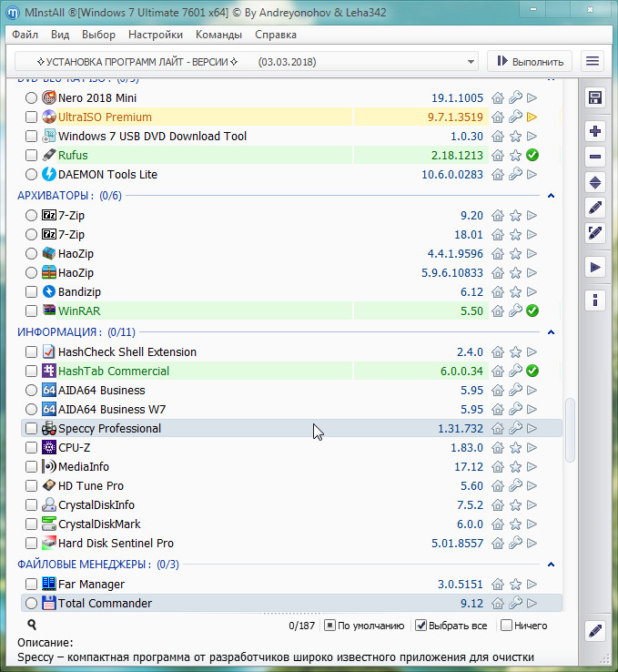Image resolution: width=618 pixels, height=672 pixels.
Task: Collapse the ИНФОРМАЦИЯ section
Action: click(x=552, y=332)
